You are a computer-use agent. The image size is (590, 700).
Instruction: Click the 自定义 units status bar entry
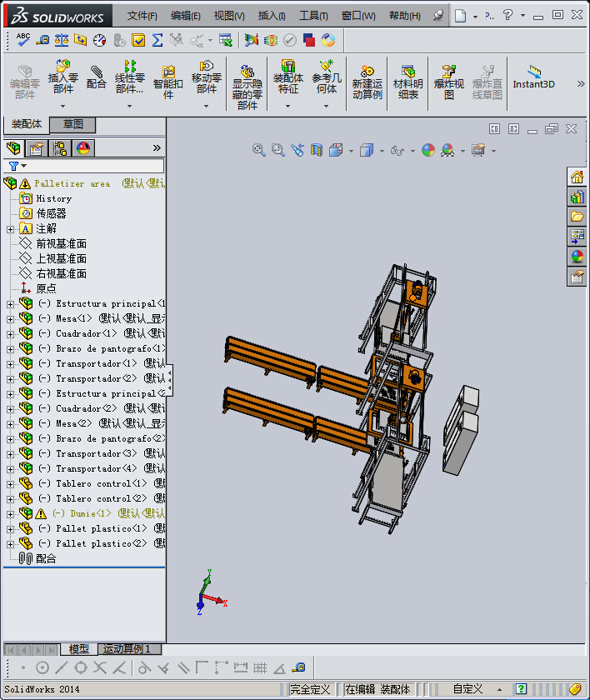tap(467, 689)
